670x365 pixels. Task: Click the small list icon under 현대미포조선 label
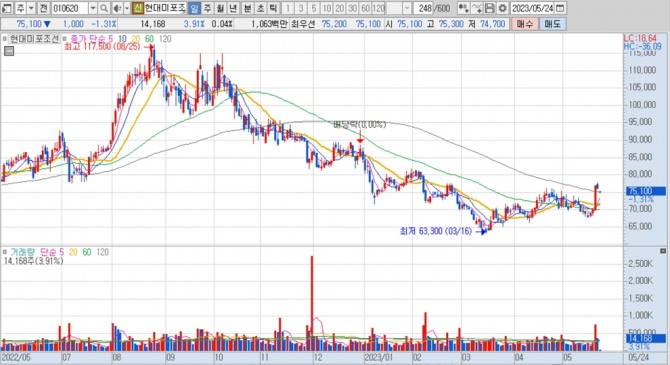point(9,51)
